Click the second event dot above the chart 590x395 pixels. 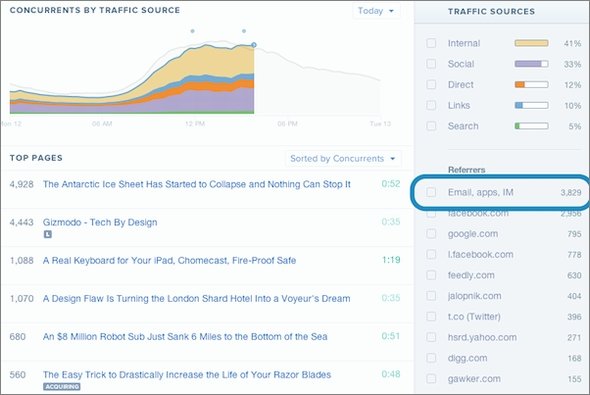tap(244, 31)
